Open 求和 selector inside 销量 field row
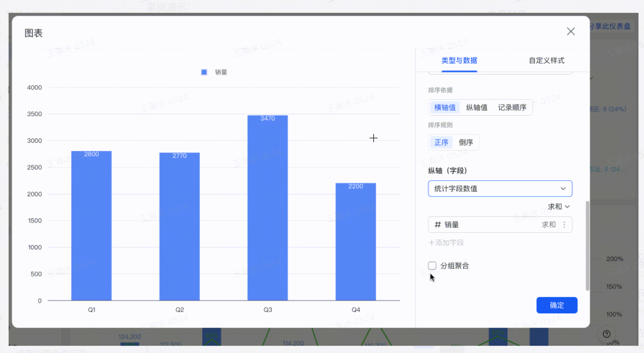The image size is (644, 353). [548, 225]
